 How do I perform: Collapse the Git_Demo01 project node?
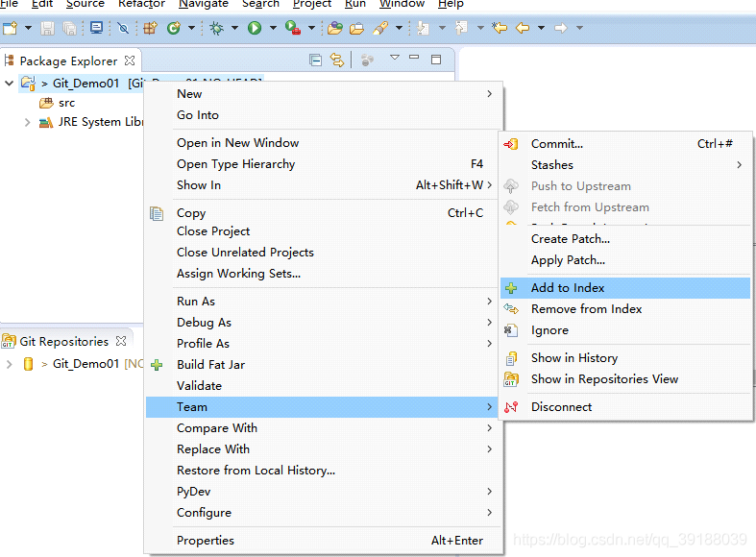[9, 83]
